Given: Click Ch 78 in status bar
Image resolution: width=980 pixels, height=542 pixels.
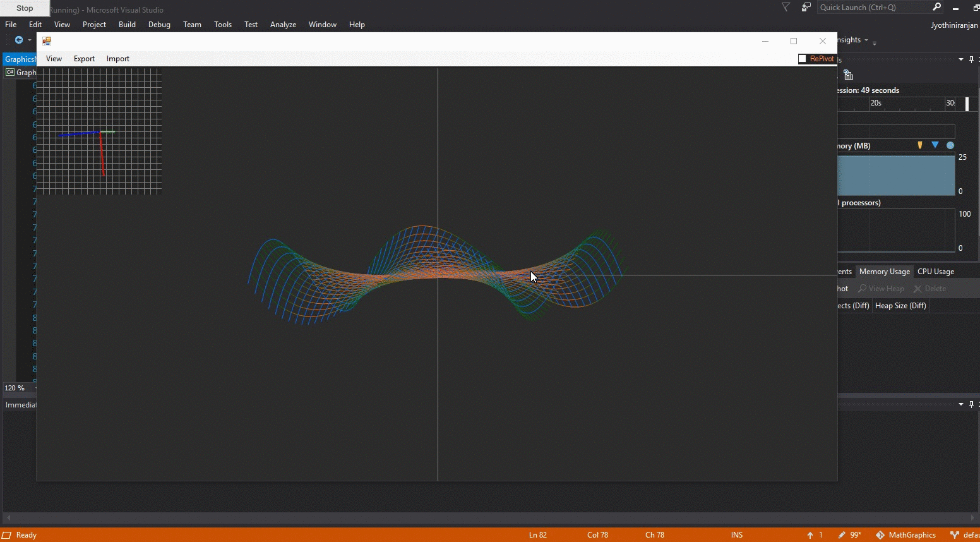Looking at the screenshot, I should 655,535.
